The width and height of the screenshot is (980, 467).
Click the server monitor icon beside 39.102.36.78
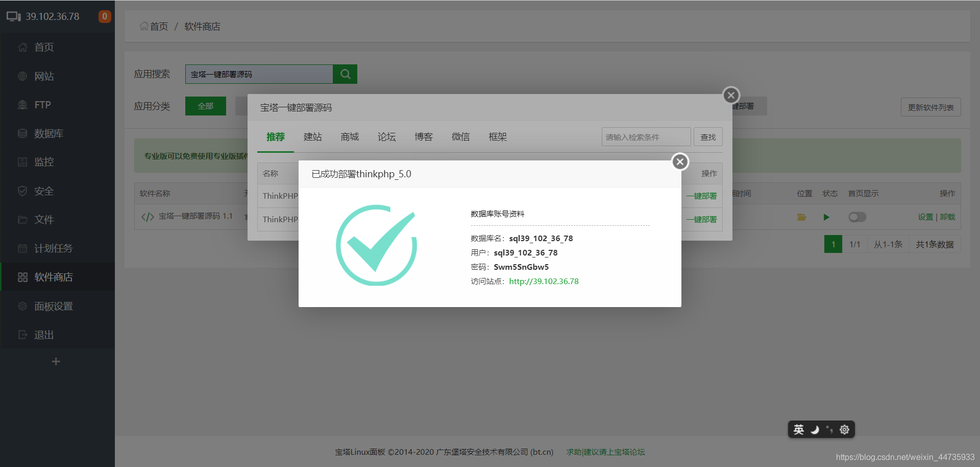[x=13, y=16]
